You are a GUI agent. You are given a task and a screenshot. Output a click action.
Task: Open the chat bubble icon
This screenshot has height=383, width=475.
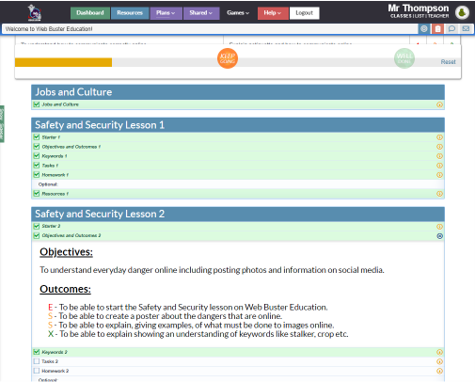tap(452, 29)
